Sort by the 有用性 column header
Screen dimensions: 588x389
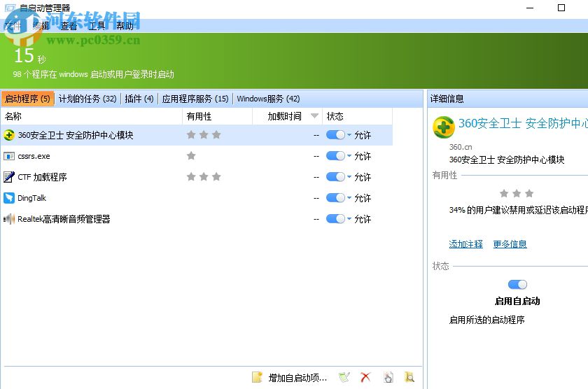tap(218, 116)
